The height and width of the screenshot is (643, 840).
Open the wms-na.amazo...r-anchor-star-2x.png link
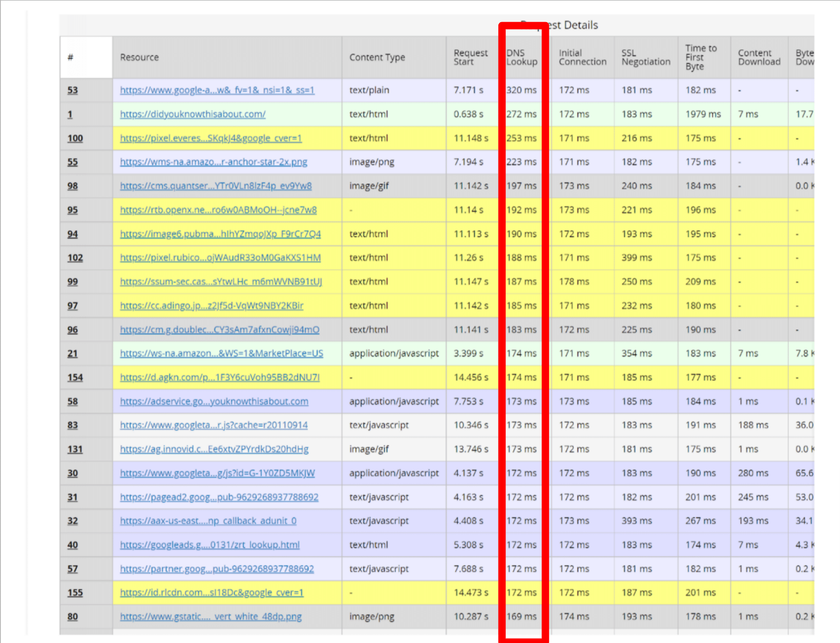coord(214,162)
